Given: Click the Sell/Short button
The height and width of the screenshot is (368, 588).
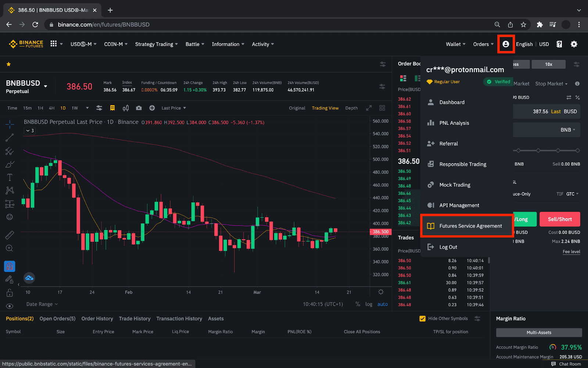Looking at the screenshot, I should [560, 219].
